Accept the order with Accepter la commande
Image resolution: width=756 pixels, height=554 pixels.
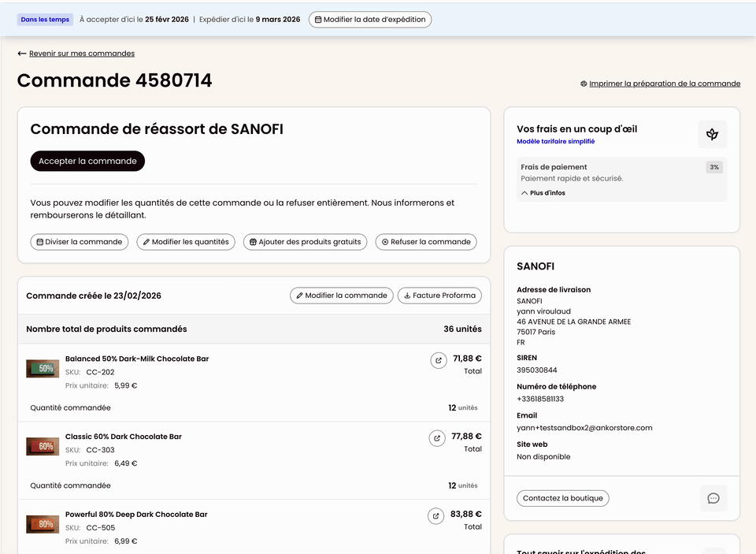pyautogui.click(x=87, y=162)
